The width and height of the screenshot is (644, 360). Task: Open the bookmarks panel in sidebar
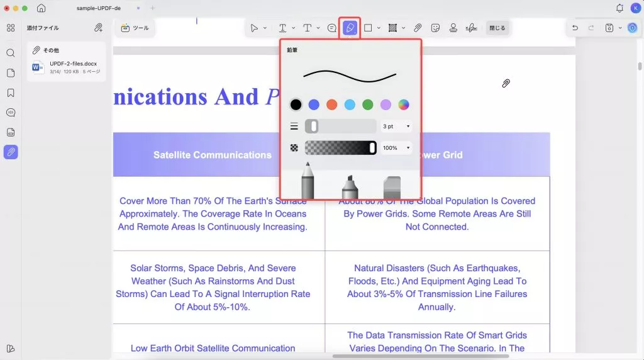[x=11, y=93]
